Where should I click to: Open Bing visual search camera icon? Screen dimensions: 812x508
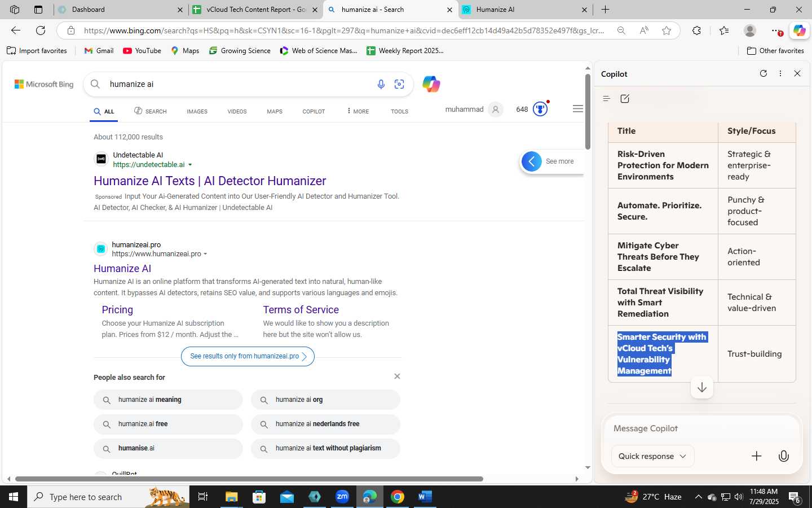click(x=399, y=84)
